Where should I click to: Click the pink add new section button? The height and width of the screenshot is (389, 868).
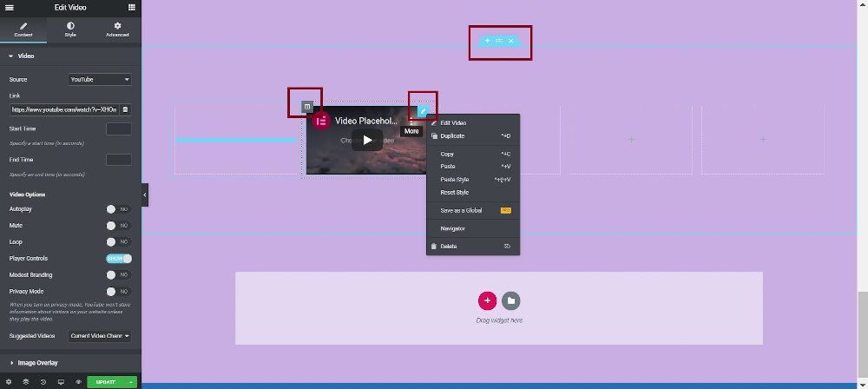coord(487,300)
